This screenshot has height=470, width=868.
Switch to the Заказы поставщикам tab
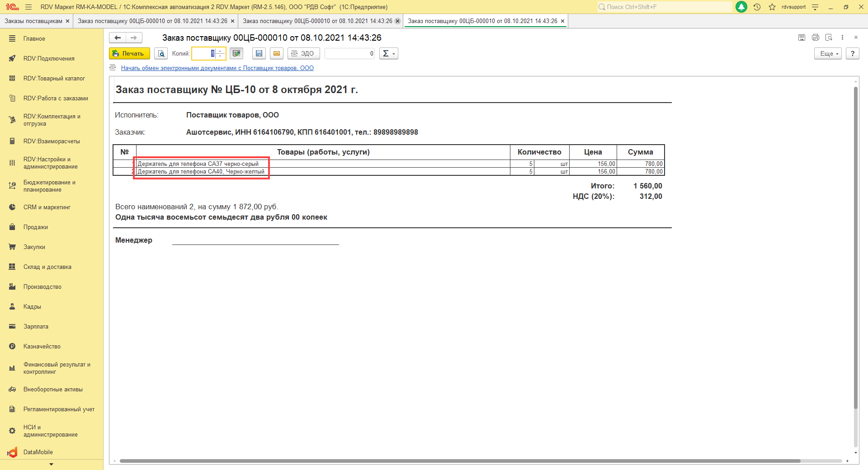(x=33, y=21)
